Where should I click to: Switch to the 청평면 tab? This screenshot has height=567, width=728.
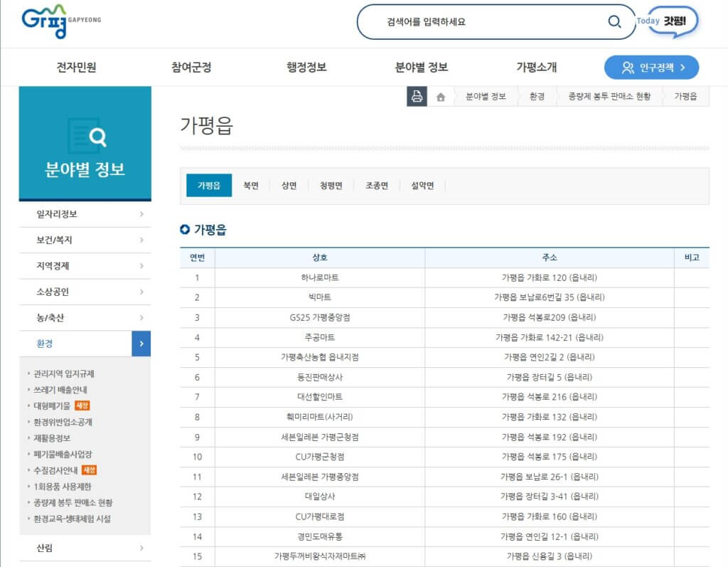point(330,184)
